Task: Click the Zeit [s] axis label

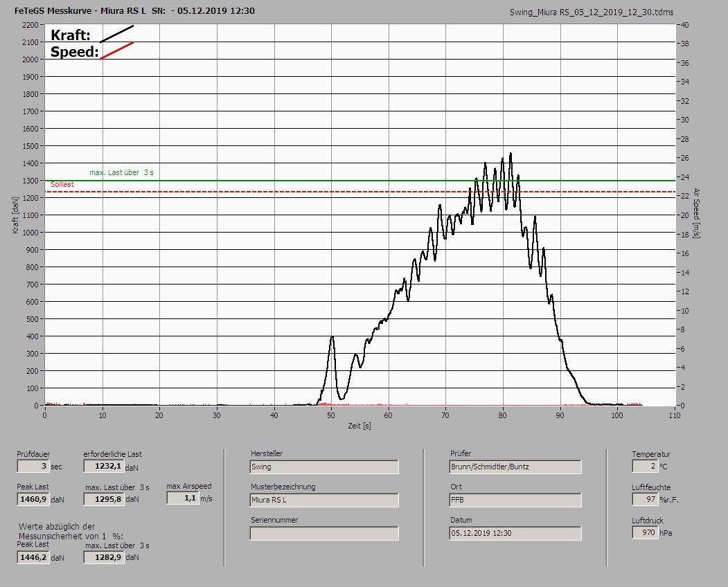Action: (359, 426)
